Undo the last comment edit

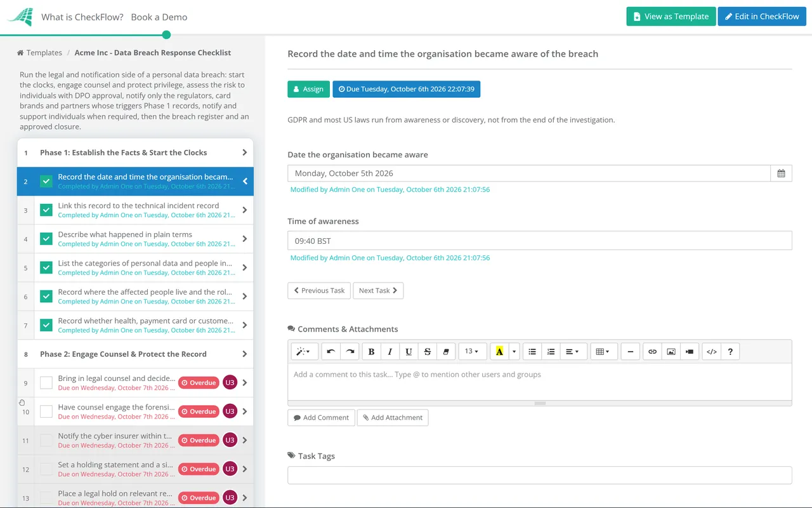tap(331, 352)
